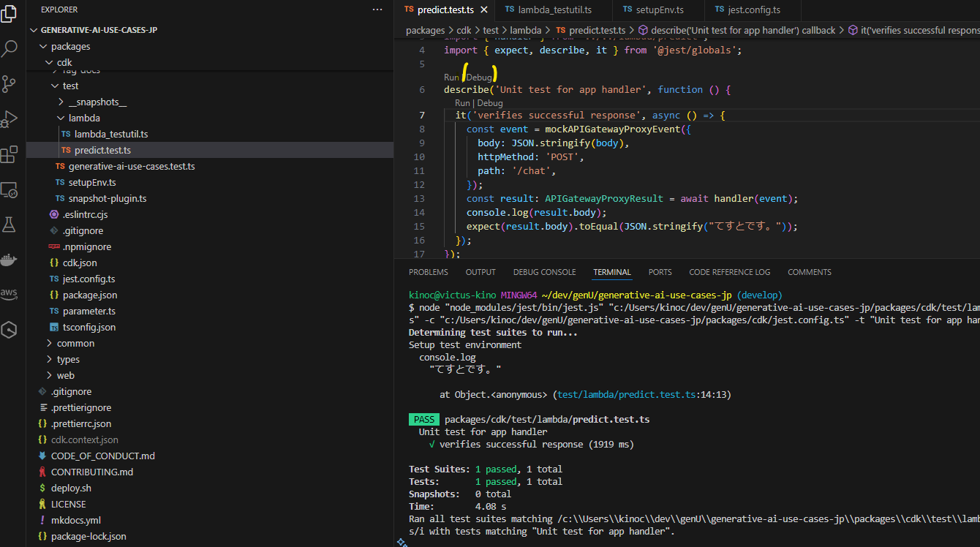The width and height of the screenshot is (980, 547).
Task: Open package-lock.json in the explorer
Action: click(88, 536)
